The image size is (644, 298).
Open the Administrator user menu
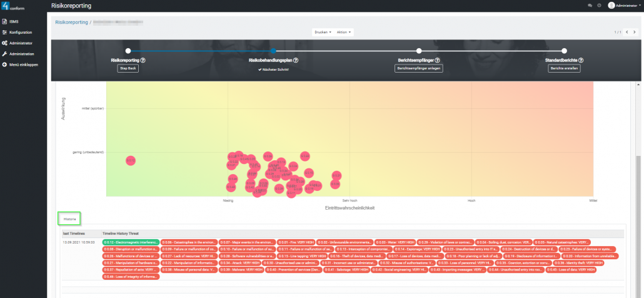pyautogui.click(x=624, y=5)
